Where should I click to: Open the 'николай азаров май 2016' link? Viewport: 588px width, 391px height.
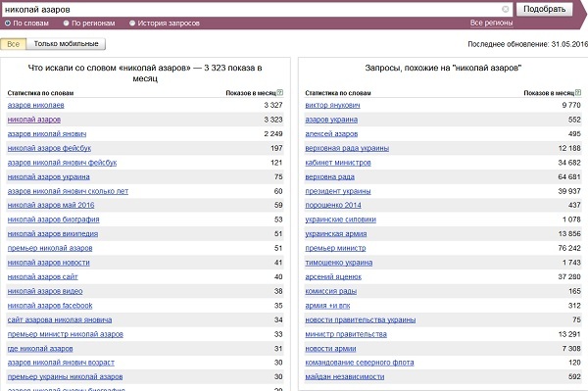tap(51, 205)
